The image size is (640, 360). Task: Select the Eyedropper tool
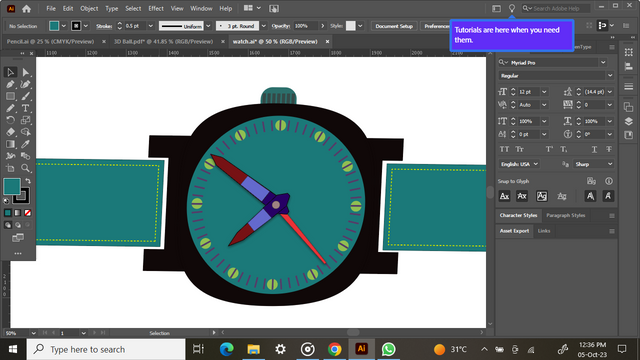[x=25, y=144]
